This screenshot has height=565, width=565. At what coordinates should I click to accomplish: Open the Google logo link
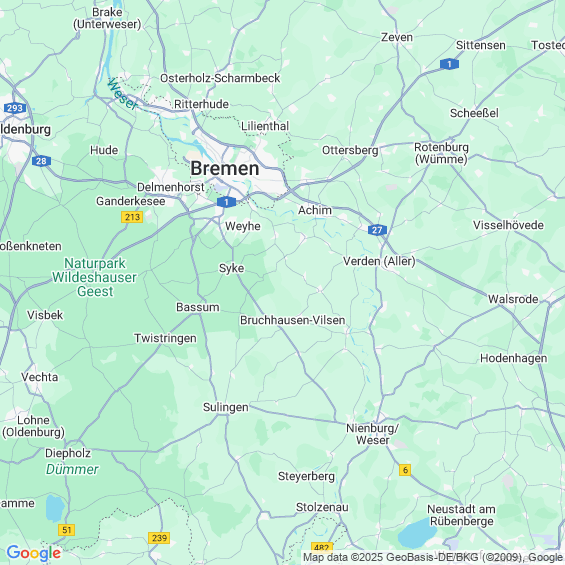(x=34, y=553)
